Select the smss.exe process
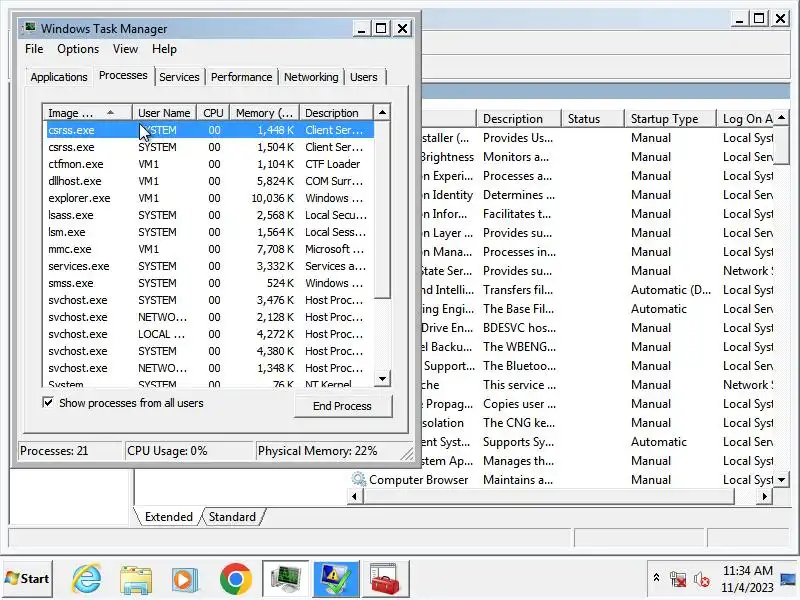Image resolution: width=800 pixels, height=600 pixels. (210, 283)
